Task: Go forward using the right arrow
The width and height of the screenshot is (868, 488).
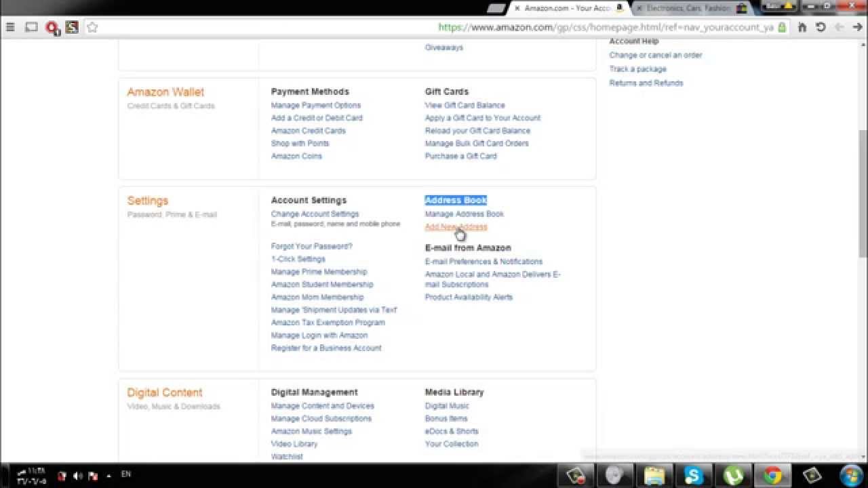Action: (x=857, y=27)
